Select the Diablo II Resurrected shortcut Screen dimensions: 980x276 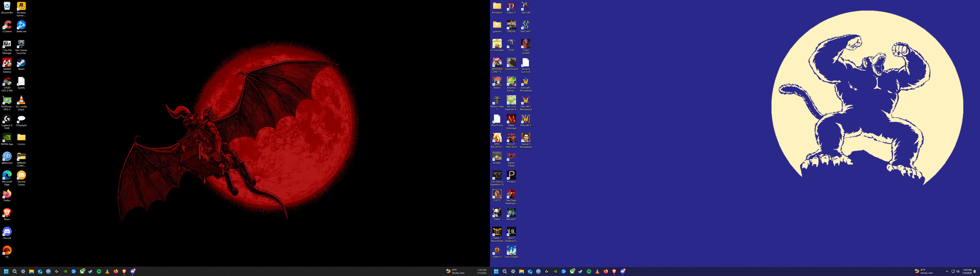[x=497, y=234]
